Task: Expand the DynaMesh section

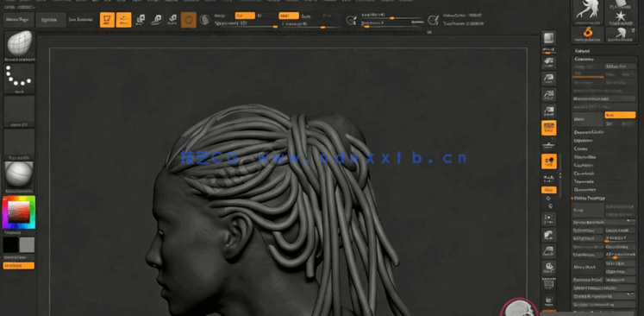Action: tap(583, 174)
